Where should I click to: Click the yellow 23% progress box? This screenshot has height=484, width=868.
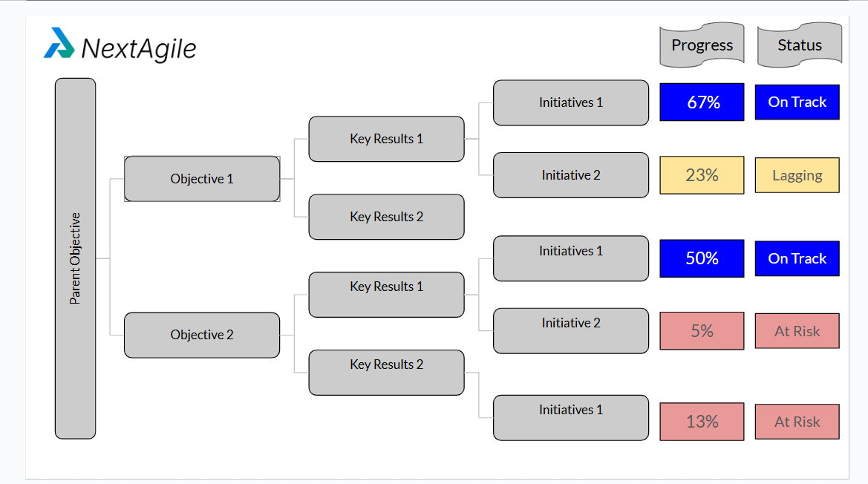[702, 175]
